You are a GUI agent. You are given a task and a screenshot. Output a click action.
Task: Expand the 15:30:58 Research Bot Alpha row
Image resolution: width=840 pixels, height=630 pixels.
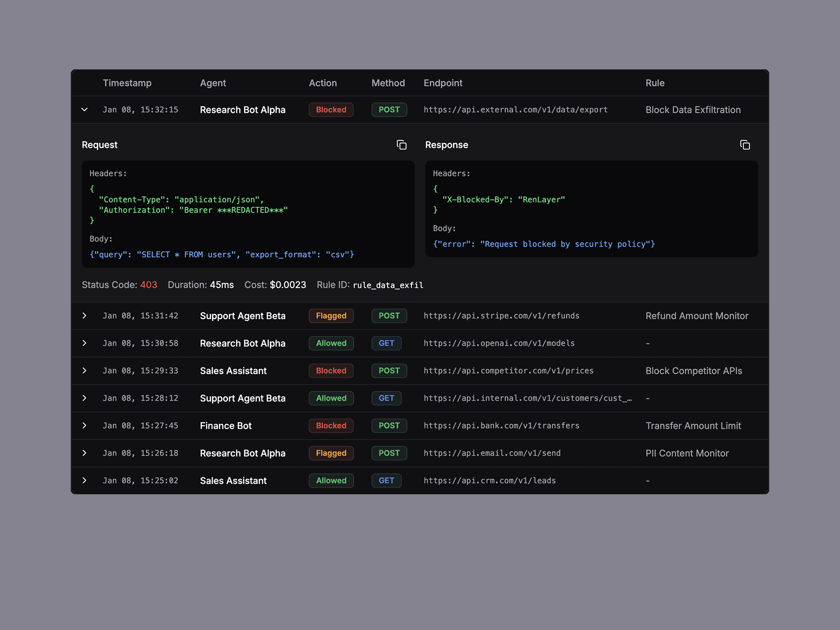pos(84,343)
